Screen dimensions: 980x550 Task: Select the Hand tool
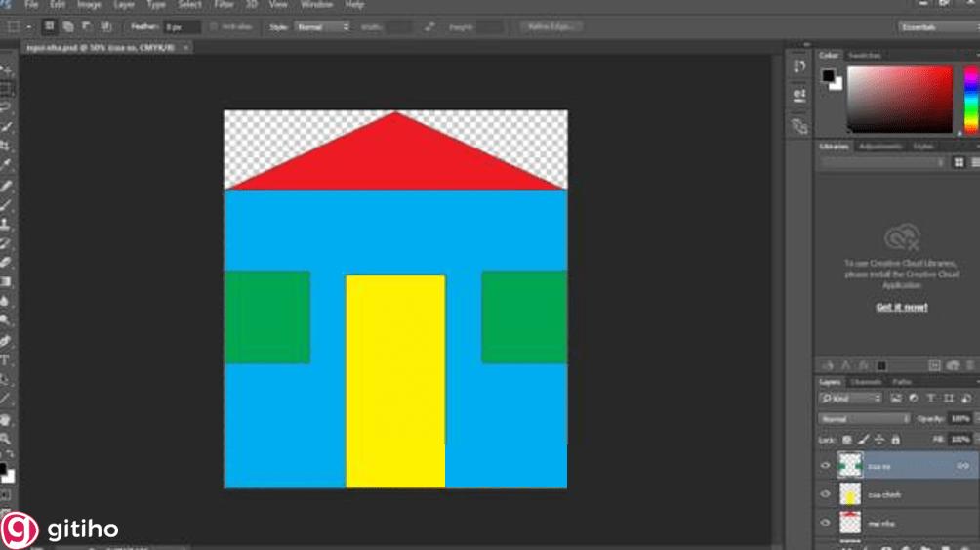6,419
